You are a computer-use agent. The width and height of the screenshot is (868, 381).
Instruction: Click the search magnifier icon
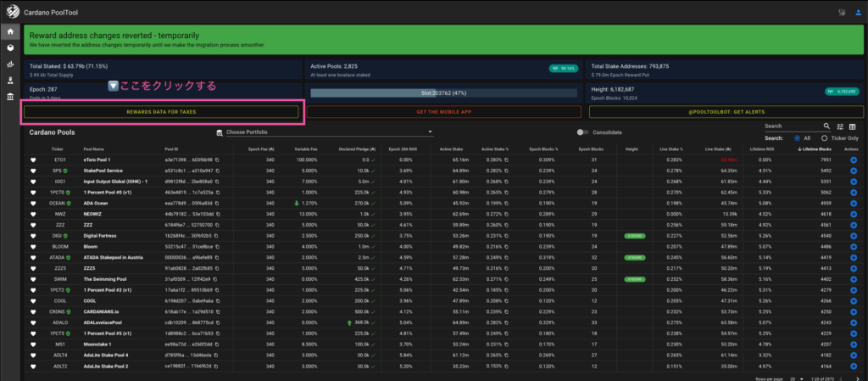tap(826, 126)
